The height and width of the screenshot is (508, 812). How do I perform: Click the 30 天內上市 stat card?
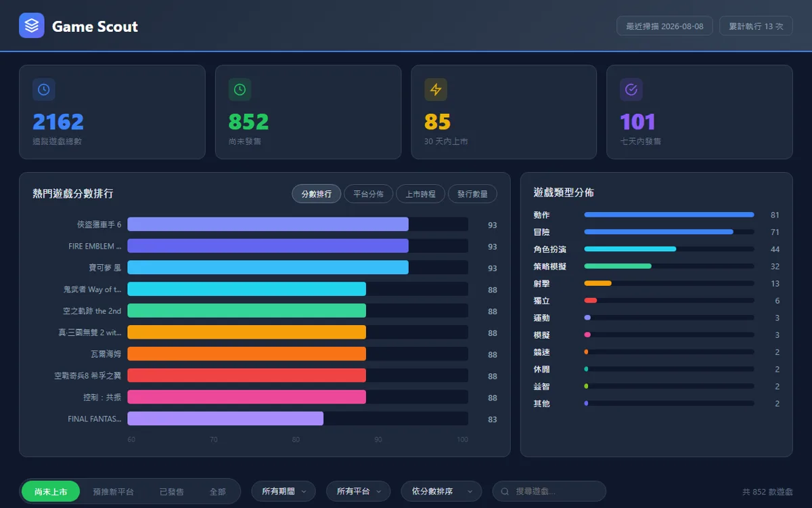503,112
